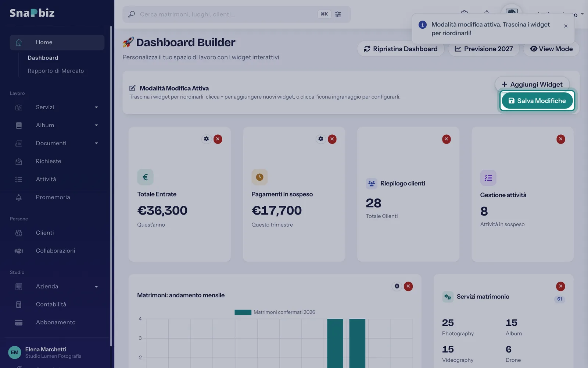This screenshot has height=368, width=588.
Task: Dismiss the Modalità modifica attiva notification
Action: click(566, 26)
